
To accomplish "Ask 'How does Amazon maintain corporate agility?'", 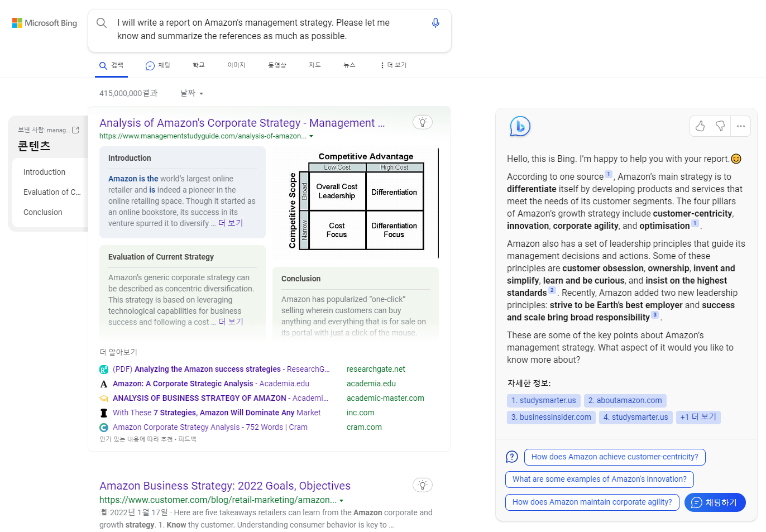I will click(x=592, y=502).
